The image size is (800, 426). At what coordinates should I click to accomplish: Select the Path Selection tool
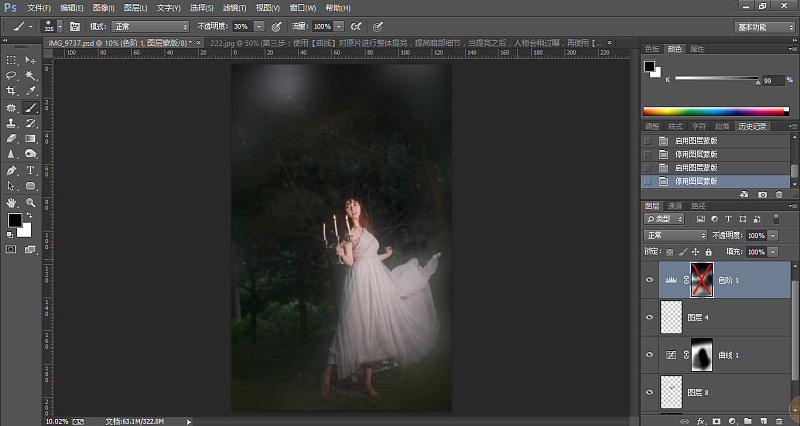11,186
